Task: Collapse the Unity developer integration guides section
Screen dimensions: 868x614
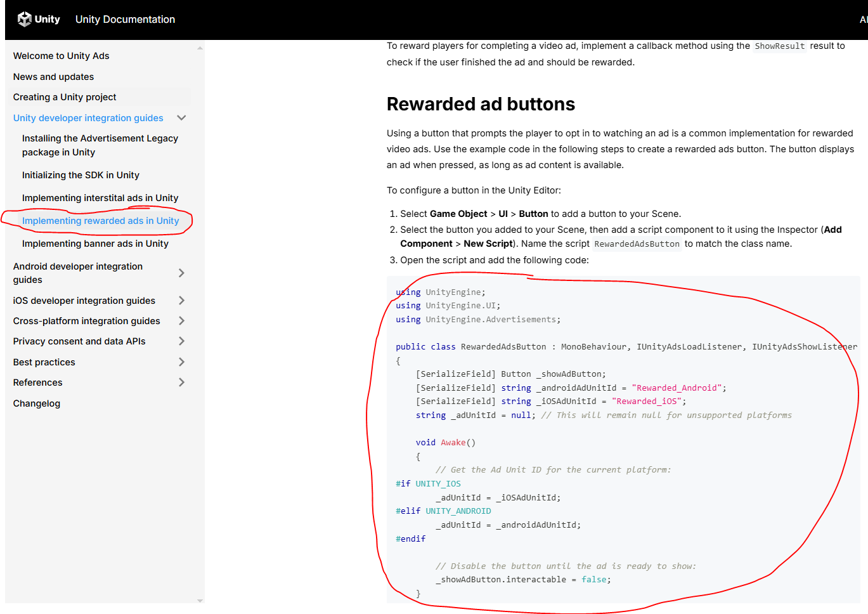Action: click(x=181, y=118)
